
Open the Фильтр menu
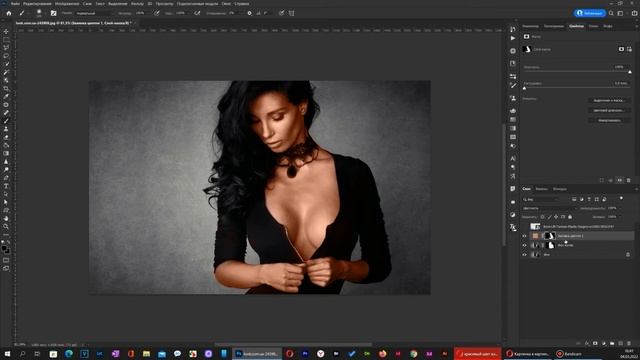137,4
